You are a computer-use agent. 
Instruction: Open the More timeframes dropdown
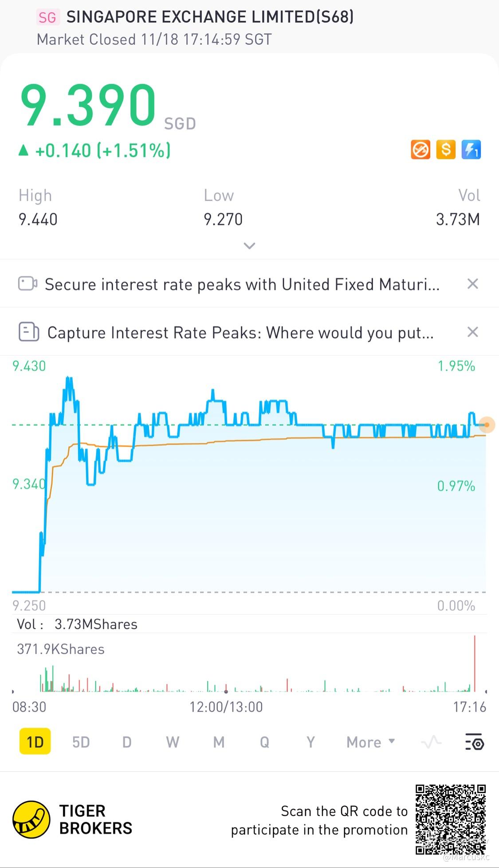pyautogui.click(x=370, y=742)
